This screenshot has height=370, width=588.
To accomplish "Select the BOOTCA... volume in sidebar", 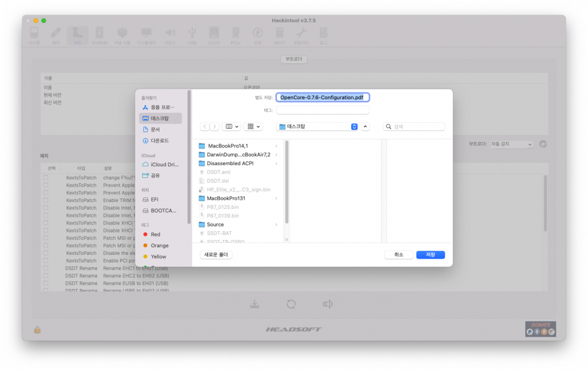I will tap(160, 210).
